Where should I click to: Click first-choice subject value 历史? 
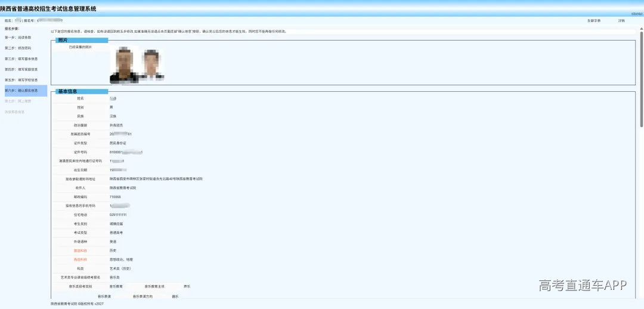pyautogui.click(x=113, y=251)
